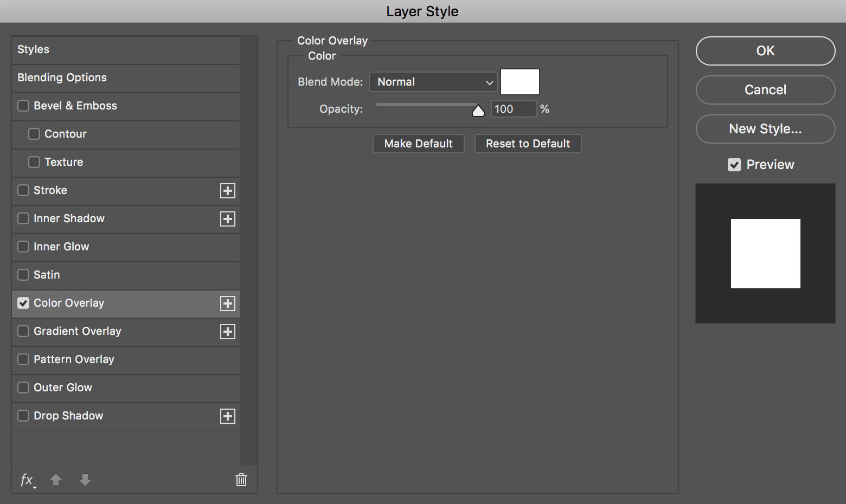
Task: Open the Blend Mode dropdown
Action: point(433,82)
